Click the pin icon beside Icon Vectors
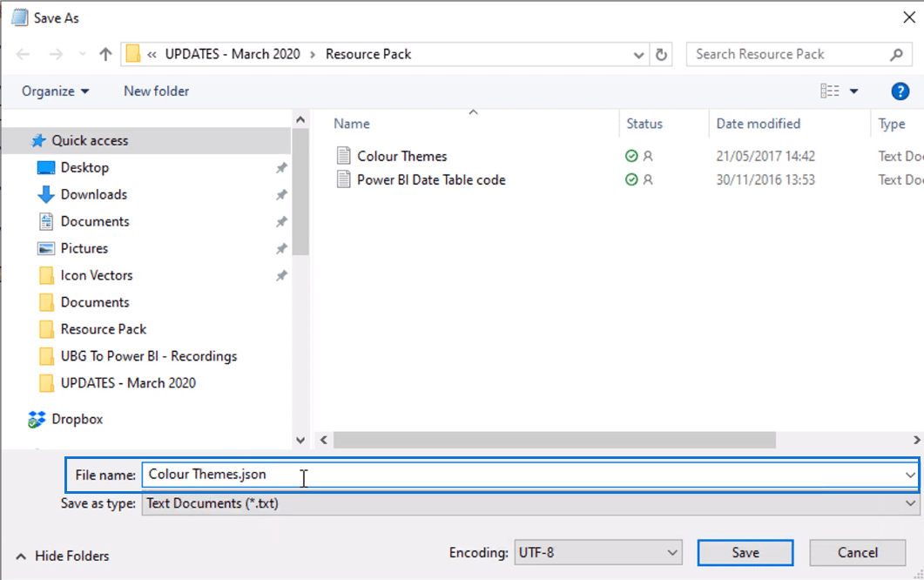924x580 pixels. click(281, 275)
